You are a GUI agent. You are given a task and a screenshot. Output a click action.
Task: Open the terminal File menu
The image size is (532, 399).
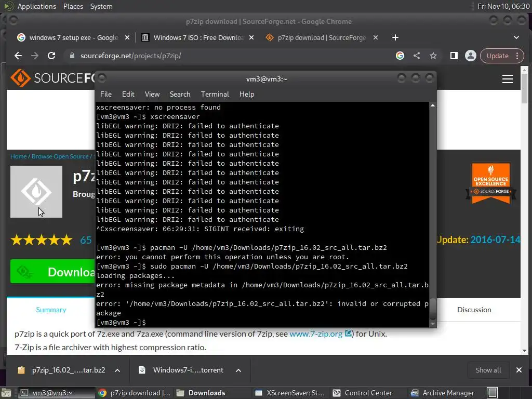coord(106,95)
